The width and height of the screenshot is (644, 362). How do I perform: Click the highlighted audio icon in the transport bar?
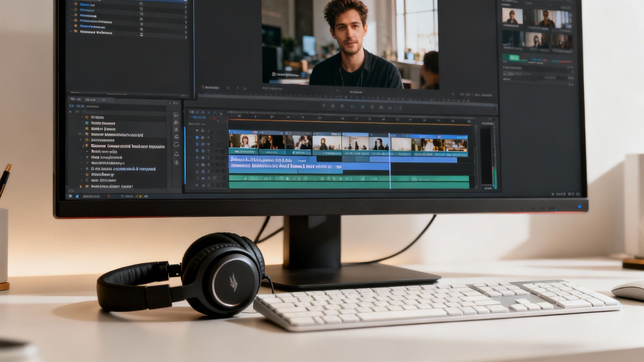[x=363, y=107]
